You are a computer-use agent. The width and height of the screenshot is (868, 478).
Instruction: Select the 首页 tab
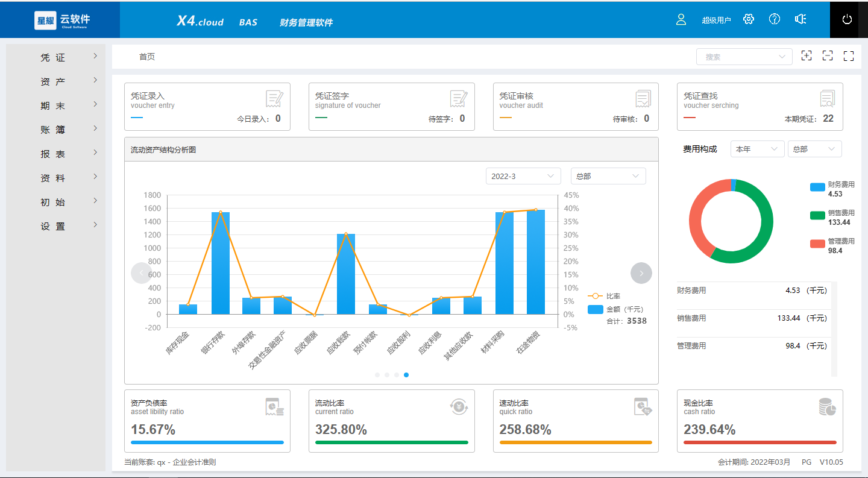click(147, 57)
